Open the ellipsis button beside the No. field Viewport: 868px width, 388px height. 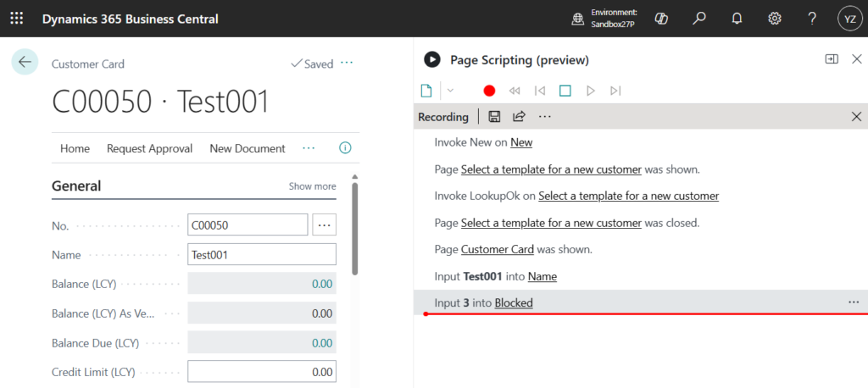(325, 225)
